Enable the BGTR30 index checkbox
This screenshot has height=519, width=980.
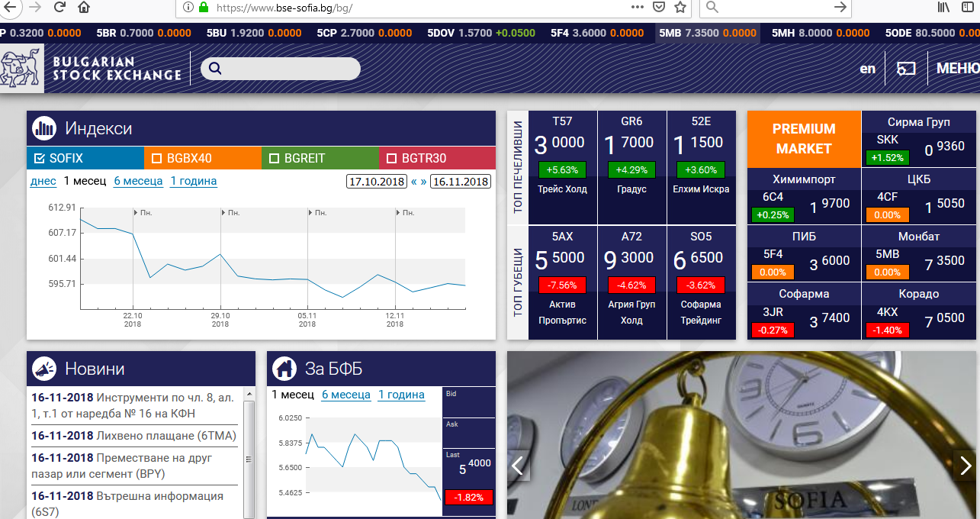tap(392, 159)
